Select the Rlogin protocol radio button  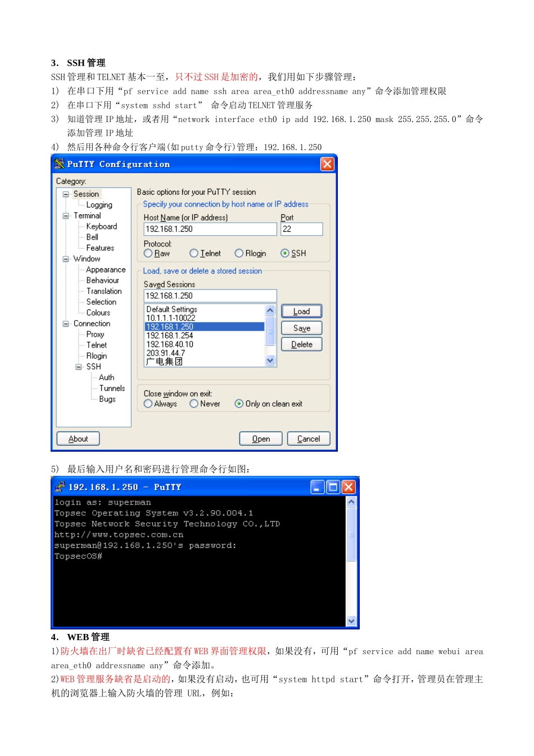[x=239, y=253]
